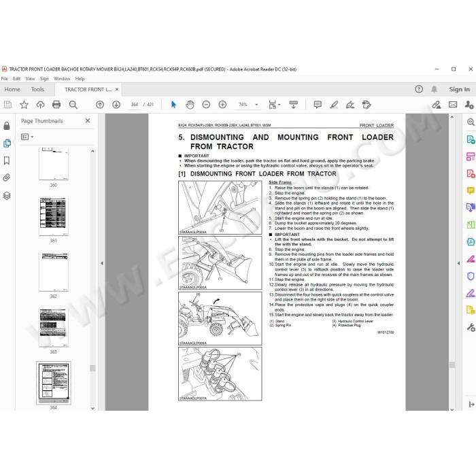Viewport: 476px width, 476px height.
Task: Add a sticky note comment
Action: pos(318,105)
